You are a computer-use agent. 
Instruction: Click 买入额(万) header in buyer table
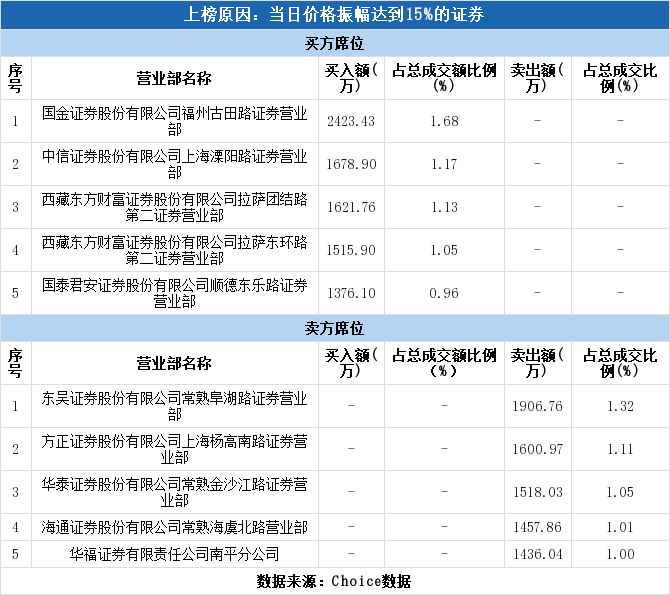pyautogui.click(x=351, y=78)
